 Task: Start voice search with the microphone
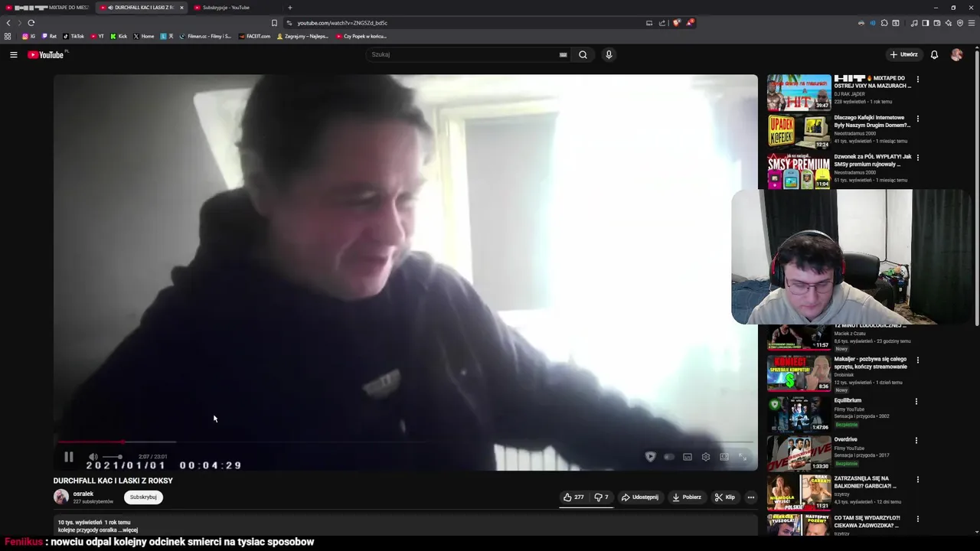pos(609,54)
